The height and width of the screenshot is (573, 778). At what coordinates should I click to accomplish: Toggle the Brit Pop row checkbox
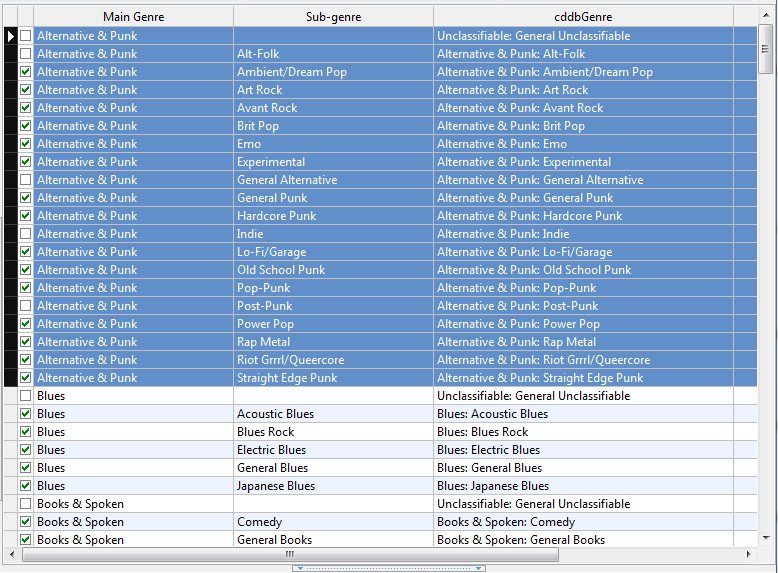tap(26, 126)
